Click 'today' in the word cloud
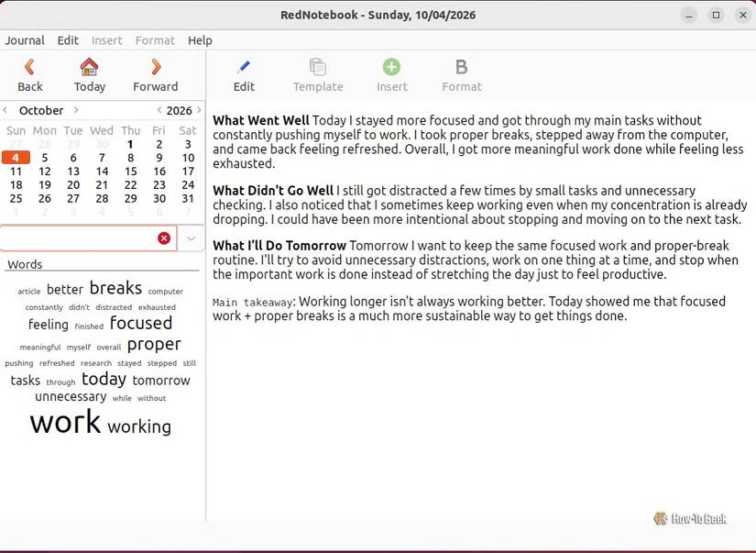This screenshot has width=756, height=553. tap(104, 379)
